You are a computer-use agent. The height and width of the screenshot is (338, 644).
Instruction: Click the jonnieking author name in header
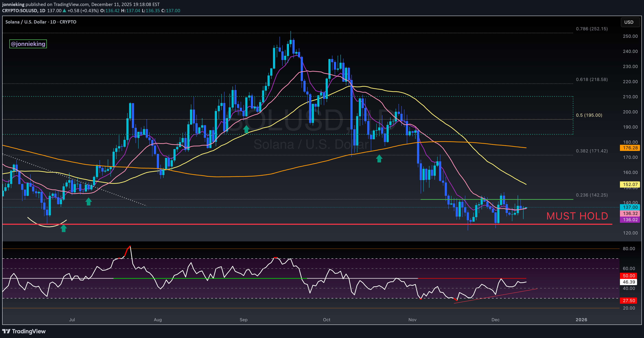pos(13,4)
